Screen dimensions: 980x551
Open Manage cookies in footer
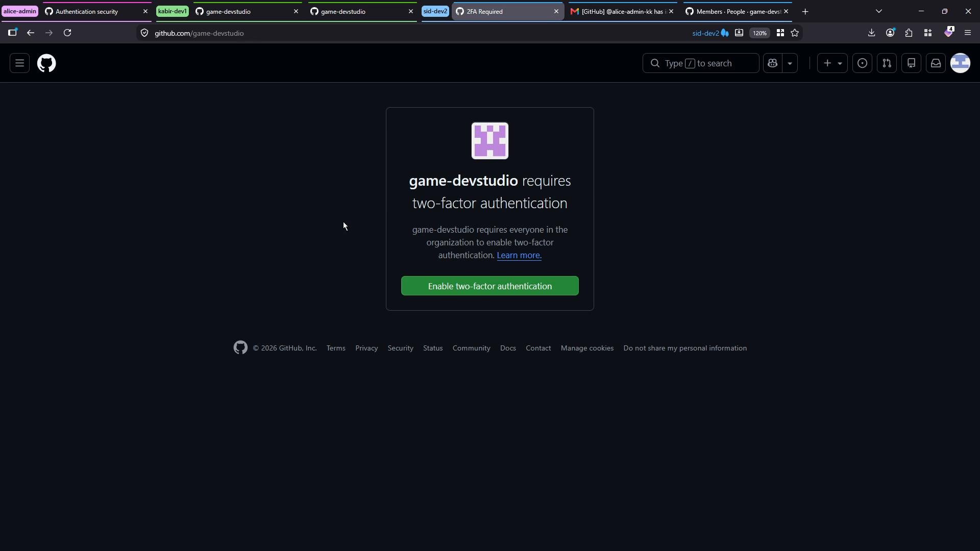587,348
